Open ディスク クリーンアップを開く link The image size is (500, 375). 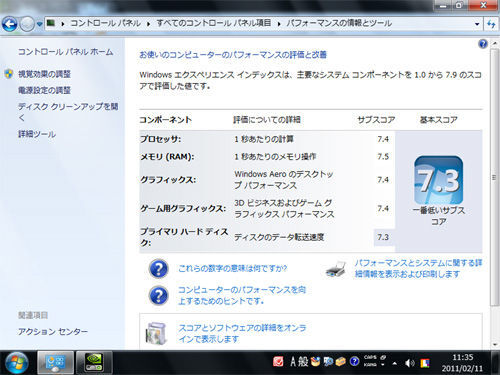click(68, 112)
